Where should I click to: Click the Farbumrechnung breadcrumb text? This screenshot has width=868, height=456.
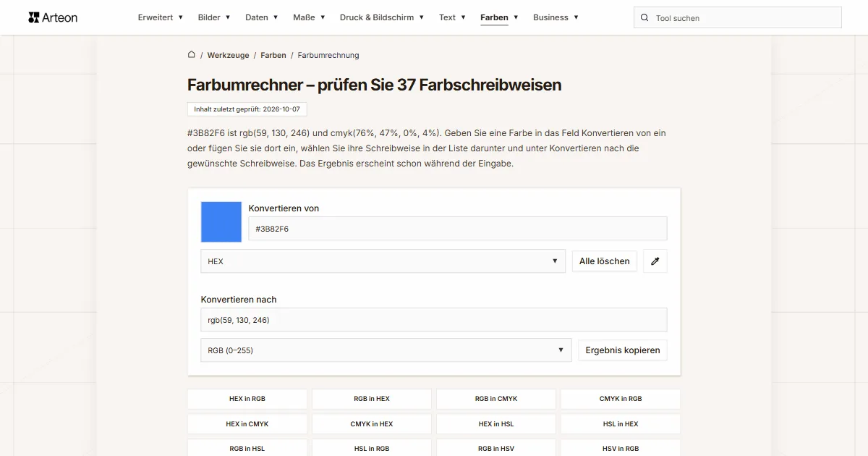coord(328,55)
